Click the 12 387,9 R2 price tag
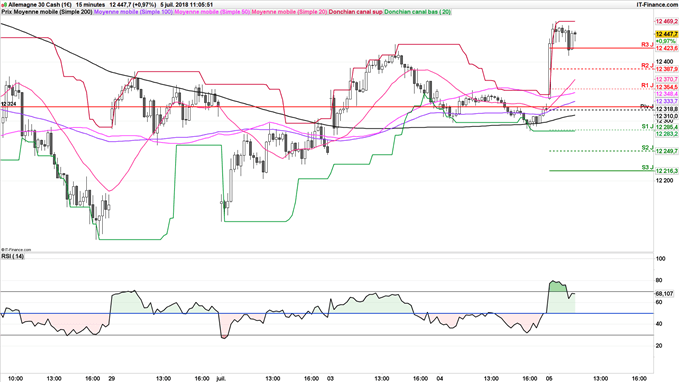The height and width of the screenshot is (382, 679). (x=666, y=69)
